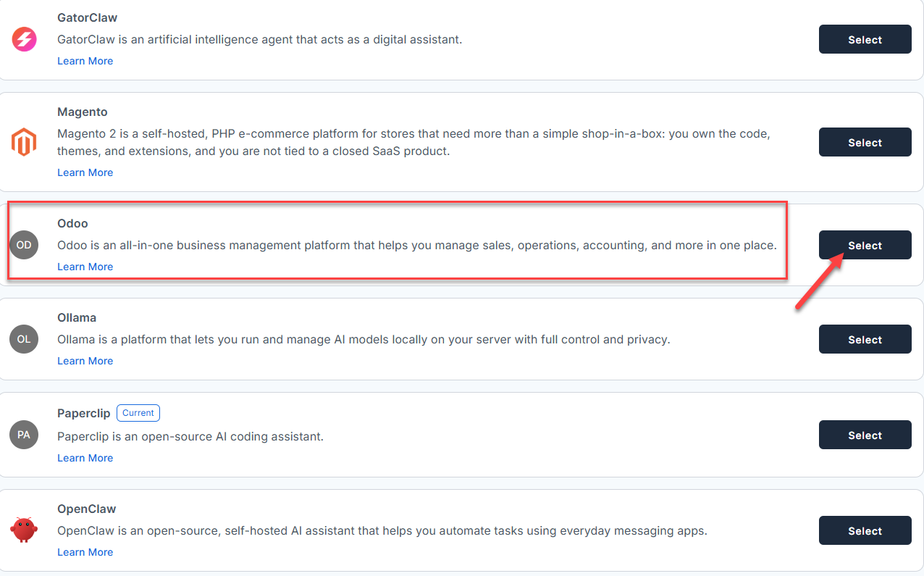Select the GatorClaw assistant
924x576 pixels.
pyautogui.click(x=865, y=39)
